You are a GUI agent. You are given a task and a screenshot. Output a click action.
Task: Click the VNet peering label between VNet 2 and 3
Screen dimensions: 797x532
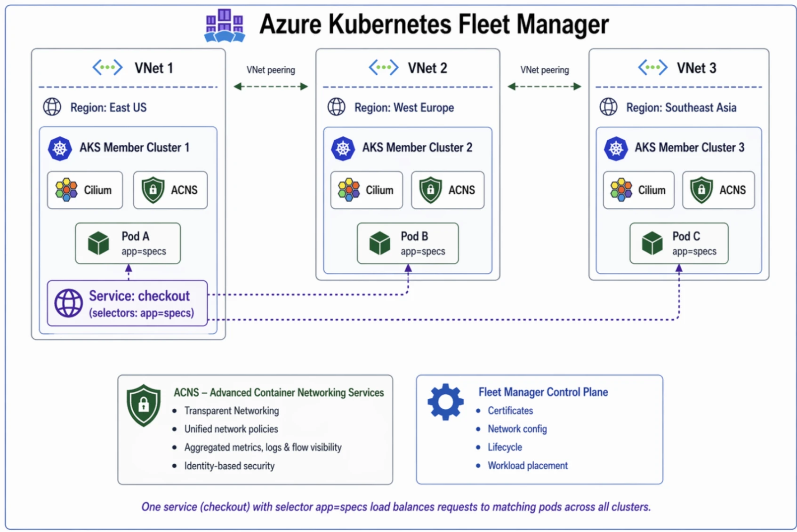(x=545, y=70)
